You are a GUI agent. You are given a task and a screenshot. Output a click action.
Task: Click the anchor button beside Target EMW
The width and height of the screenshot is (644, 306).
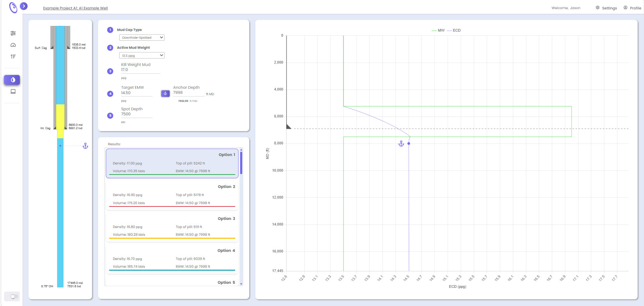[165, 93]
